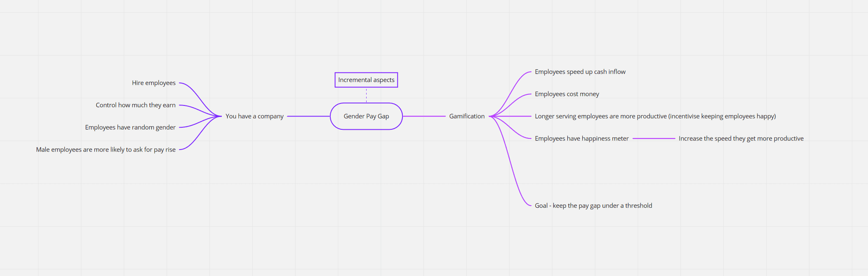Click Employees have random gender node
This screenshot has width=868, height=276.
[130, 127]
